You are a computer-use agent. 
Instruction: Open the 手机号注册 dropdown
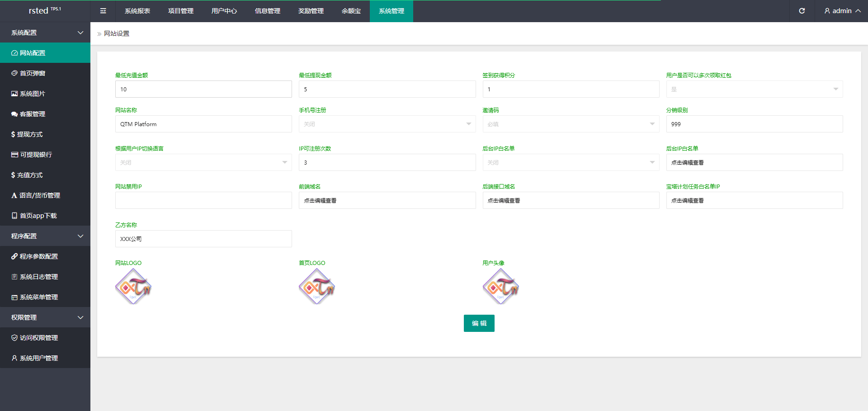pyautogui.click(x=387, y=124)
